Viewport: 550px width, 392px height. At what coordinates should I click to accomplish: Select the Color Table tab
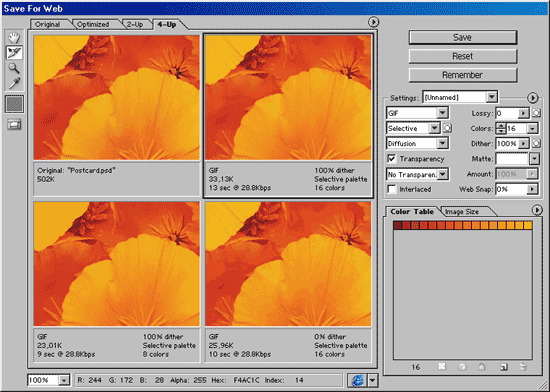point(412,211)
